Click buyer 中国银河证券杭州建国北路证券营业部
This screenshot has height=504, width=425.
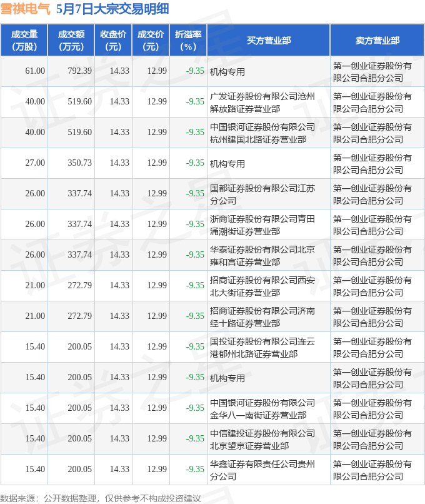(262, 133)
